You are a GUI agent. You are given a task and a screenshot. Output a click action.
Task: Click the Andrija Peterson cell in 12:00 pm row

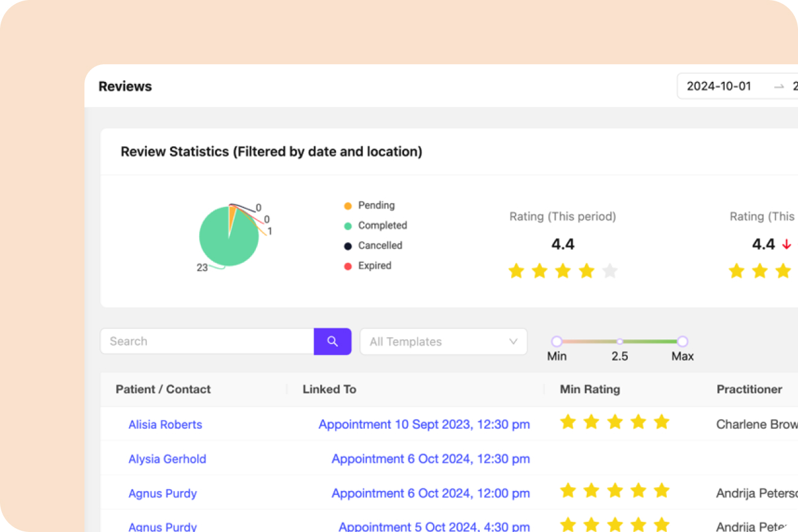(757, 493)
